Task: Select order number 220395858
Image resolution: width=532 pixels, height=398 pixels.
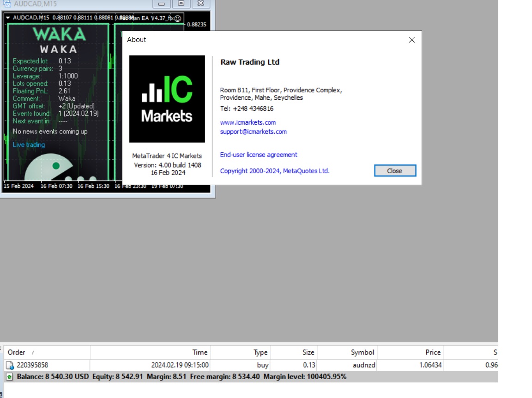Action: (x=33, y=365)
